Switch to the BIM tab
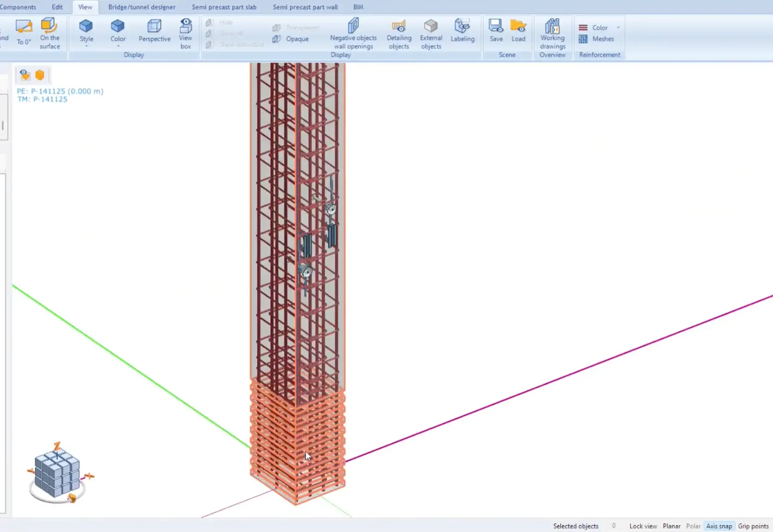 (x=358, y=7)
